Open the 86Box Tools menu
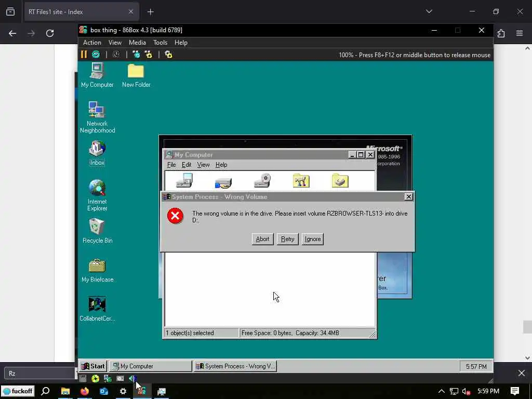This screenshot has height=399, width=532. coord(160,43)
